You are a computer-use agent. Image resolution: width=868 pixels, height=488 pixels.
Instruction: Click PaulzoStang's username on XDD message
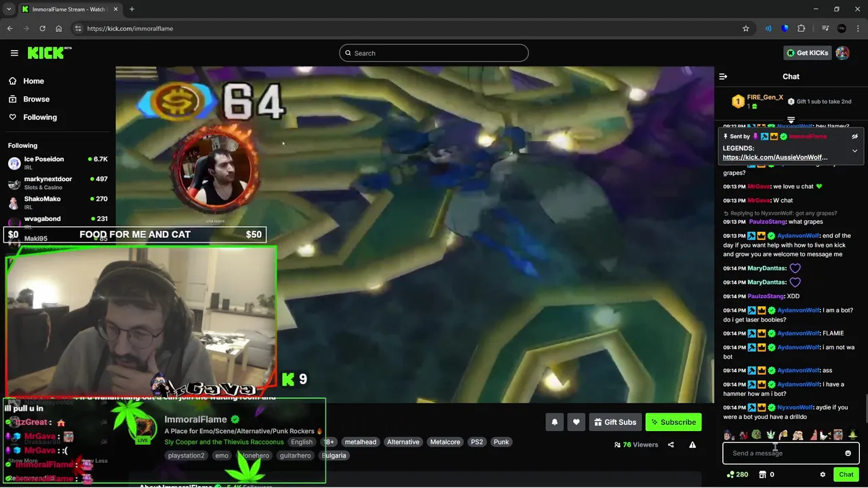coord(766,296)
